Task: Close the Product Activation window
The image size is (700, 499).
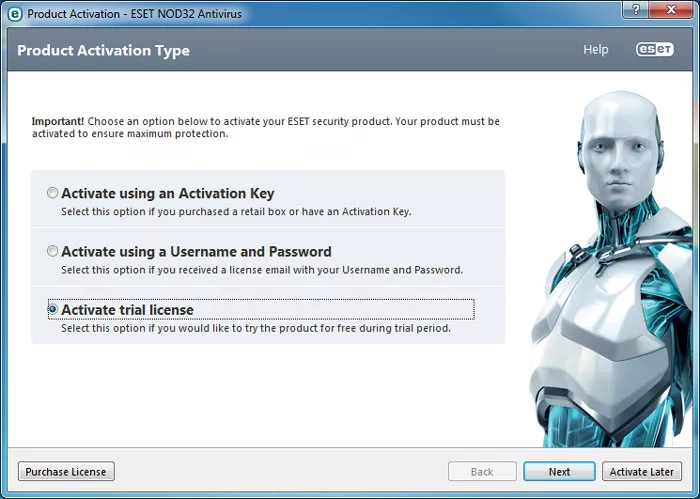Action: [x=671, y=9]
